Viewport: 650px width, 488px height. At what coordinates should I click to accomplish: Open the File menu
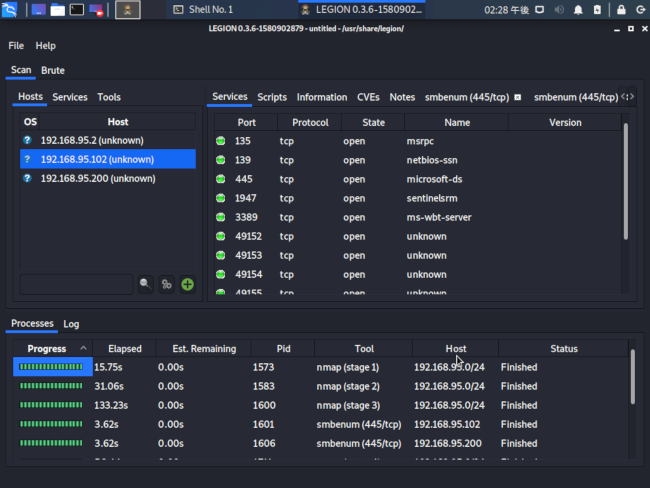point(16,46)
